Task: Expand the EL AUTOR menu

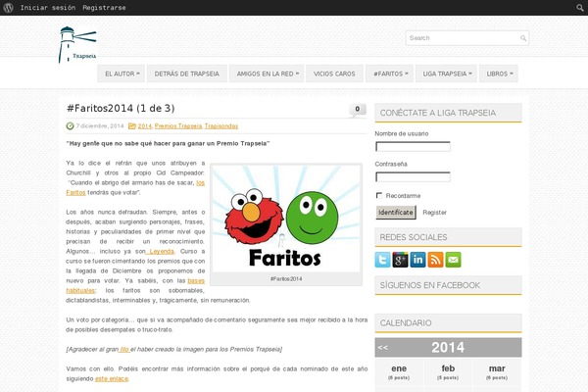Action: tap(122, 73)
